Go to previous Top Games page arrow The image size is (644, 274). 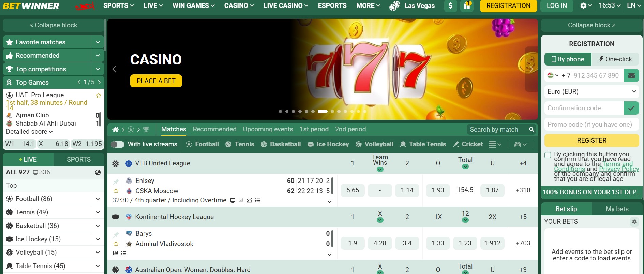click(x=79, y=82)
